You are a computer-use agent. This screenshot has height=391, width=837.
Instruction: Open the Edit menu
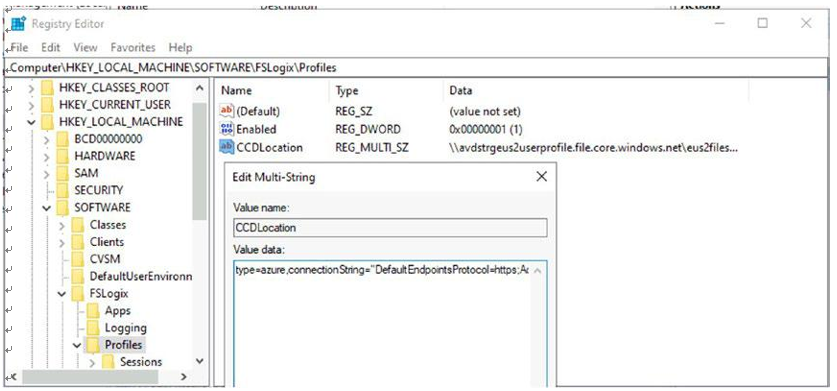click(51, 48)
